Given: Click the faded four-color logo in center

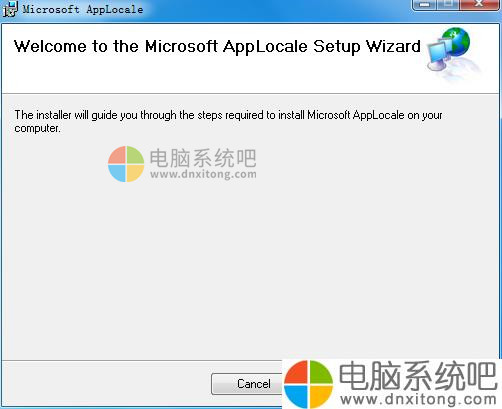Looking at the screenshot, I should (126, 164).
